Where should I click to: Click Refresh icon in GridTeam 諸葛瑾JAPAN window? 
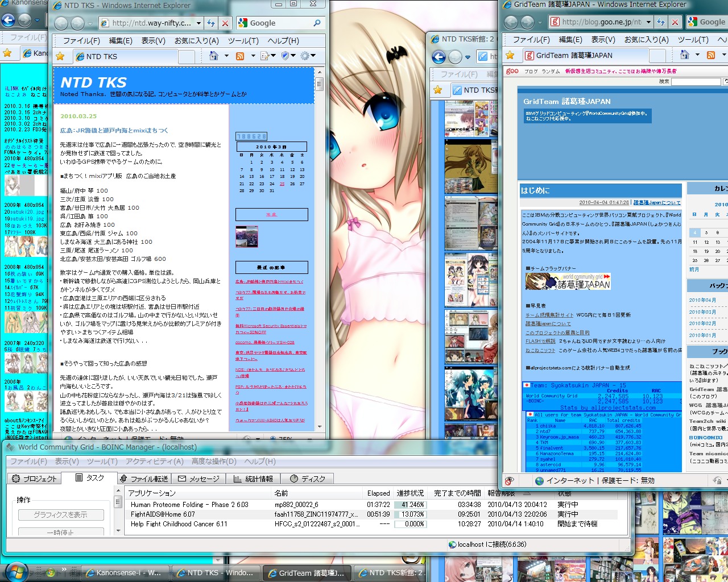[x=661, y=22]
